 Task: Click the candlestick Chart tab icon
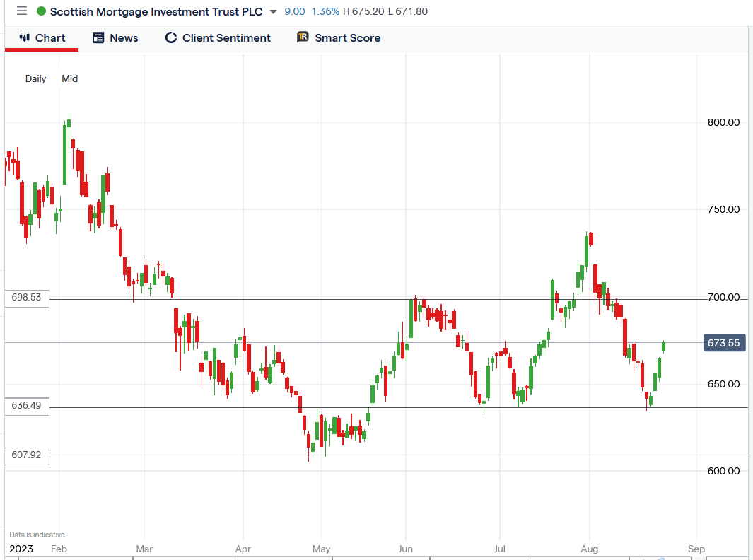[25, 37]
